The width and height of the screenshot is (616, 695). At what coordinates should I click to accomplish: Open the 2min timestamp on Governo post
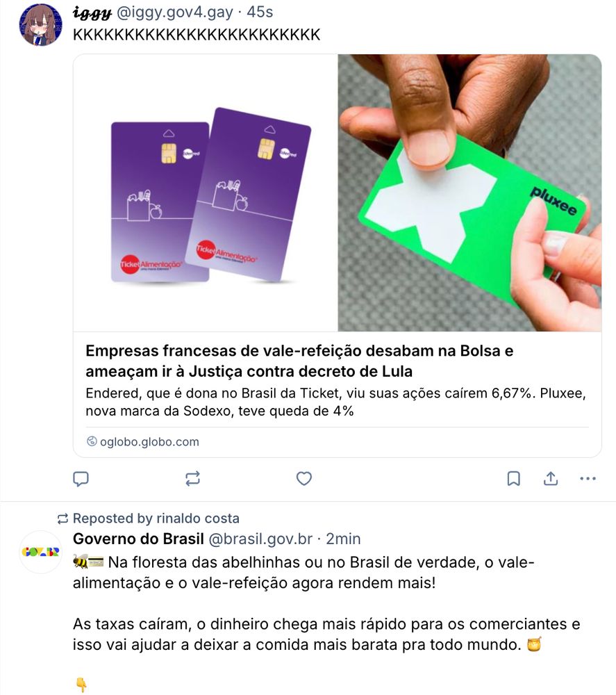(x=343, y=539)
